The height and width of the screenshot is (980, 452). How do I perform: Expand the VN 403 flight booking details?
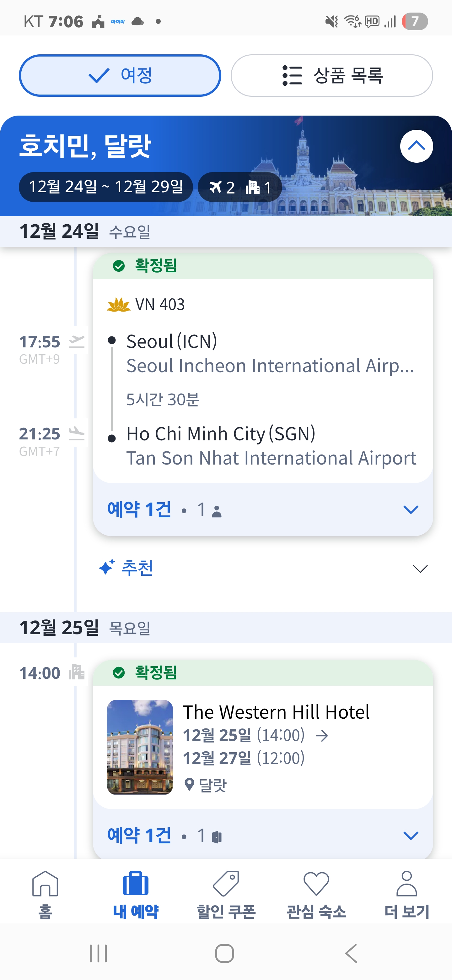click(x=411, y=509)
